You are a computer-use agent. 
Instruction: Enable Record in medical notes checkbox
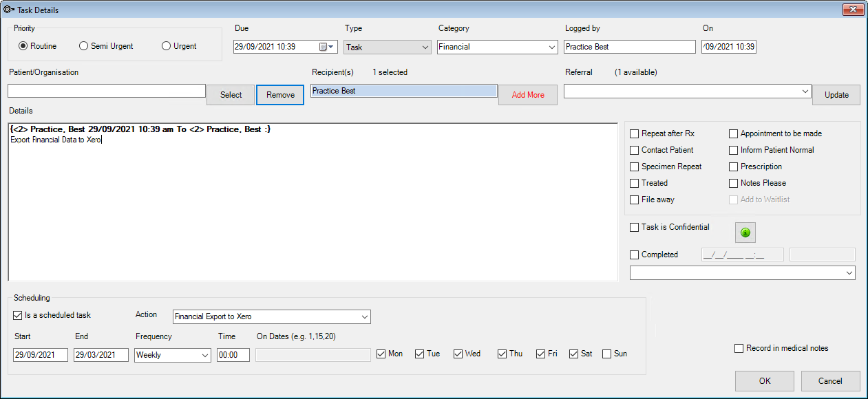pos(739,348)
